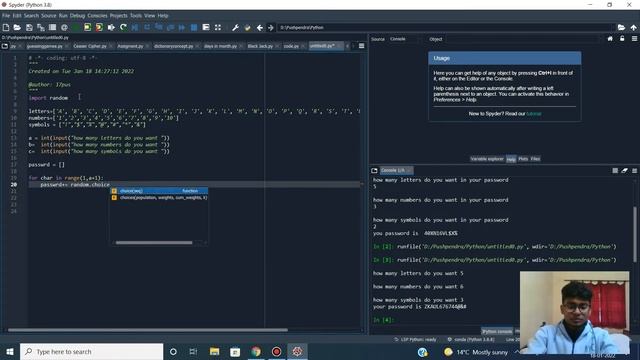Click the Step return debug icon
This screenshot has width=640, height=360.
coord(171,27)
